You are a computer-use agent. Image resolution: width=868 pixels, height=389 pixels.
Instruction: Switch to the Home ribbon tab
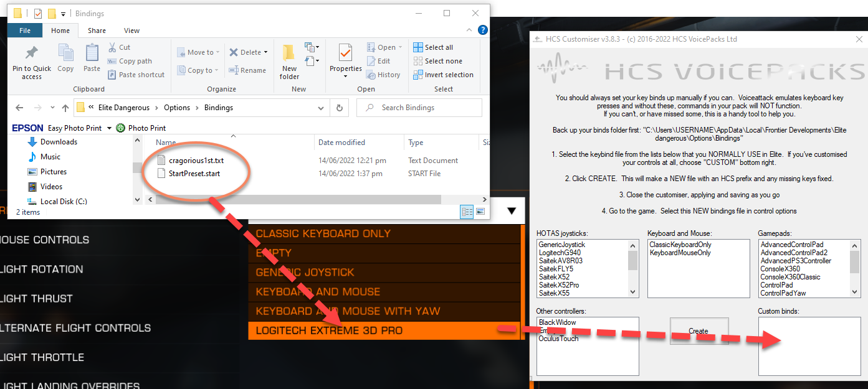(x=60, y=30)
